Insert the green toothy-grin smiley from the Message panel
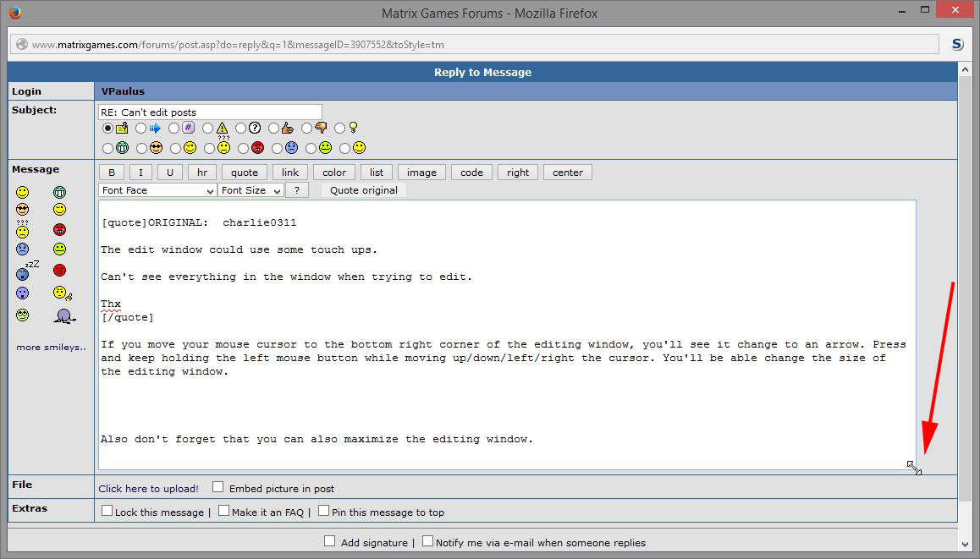This screenshot has width=980, height=559. pos(59,192)
